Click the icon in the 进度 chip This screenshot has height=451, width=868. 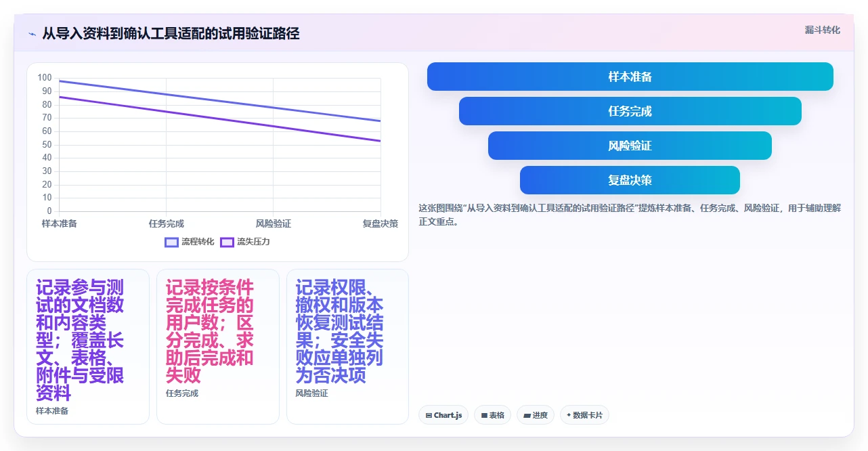point(527,415)
